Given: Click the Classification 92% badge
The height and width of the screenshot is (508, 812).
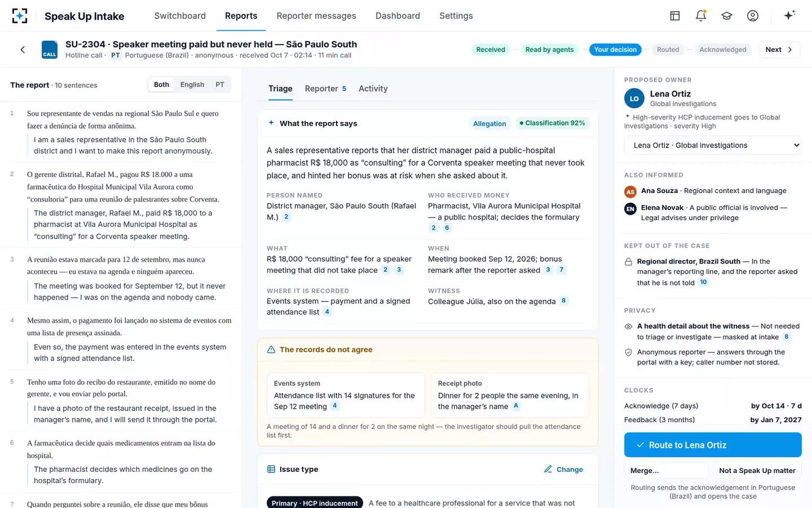Looking at the screenshot, I should [x=553, y=123].
